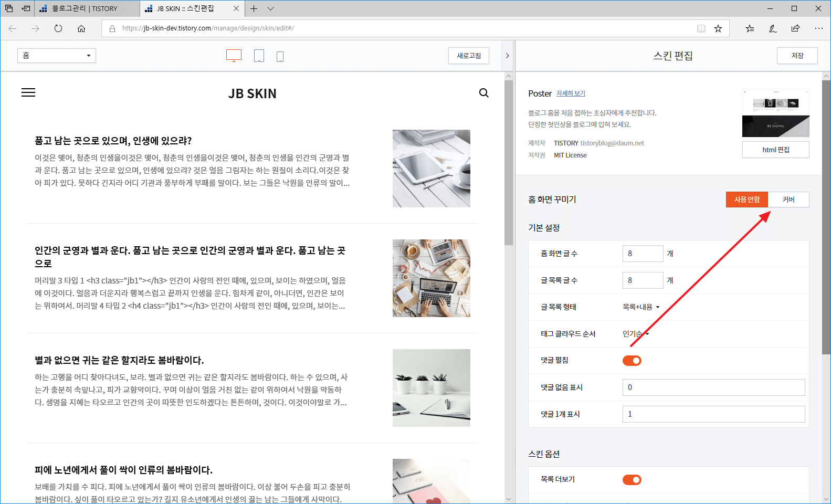Viewport: 831px width, 504px height.
Task: Toggle the 댓글 펼침 switch
Action: point(632,361)
